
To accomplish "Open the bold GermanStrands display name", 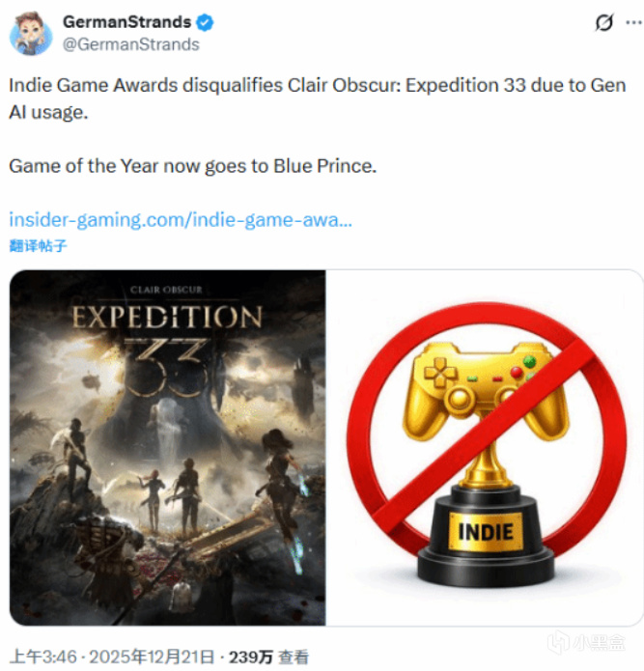I will 127,22.
